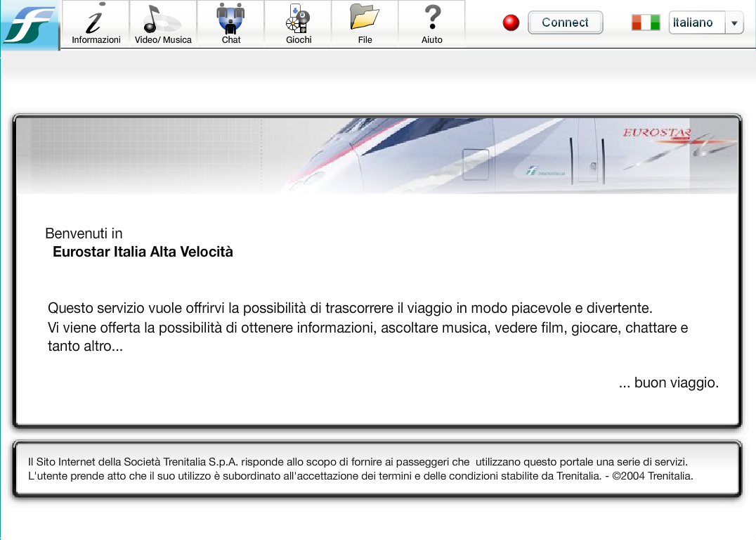
Task: Click the red connection status indicator
Action: 511,22
